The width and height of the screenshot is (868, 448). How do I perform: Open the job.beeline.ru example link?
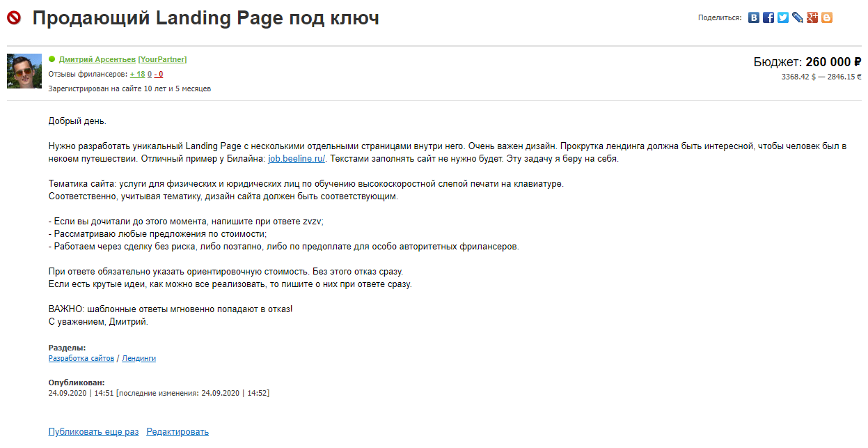[x=297, y=159]
